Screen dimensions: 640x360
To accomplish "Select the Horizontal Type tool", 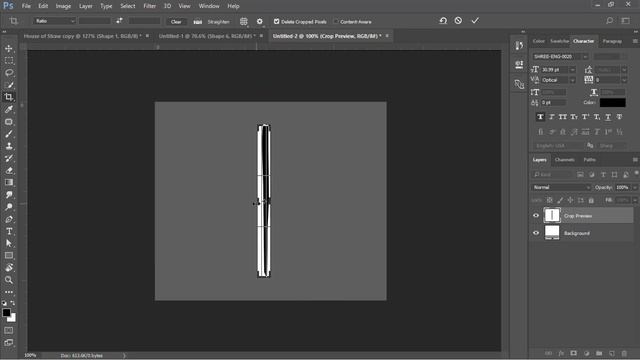I will coord(9,231).
